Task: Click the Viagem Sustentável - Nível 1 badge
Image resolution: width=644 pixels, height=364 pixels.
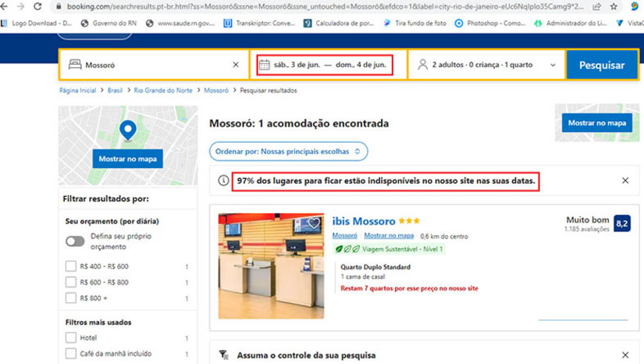Action: click(x=389, y=249)
